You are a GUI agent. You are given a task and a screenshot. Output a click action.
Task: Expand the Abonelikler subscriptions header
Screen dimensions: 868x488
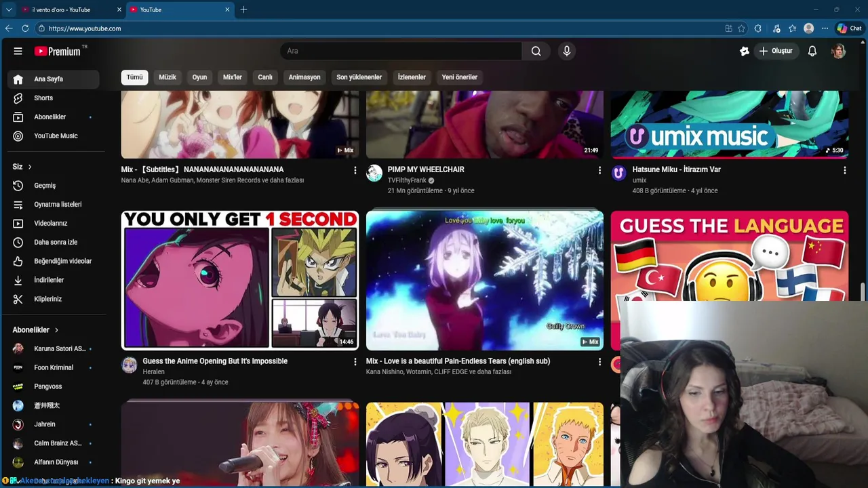tap(36, 330)
